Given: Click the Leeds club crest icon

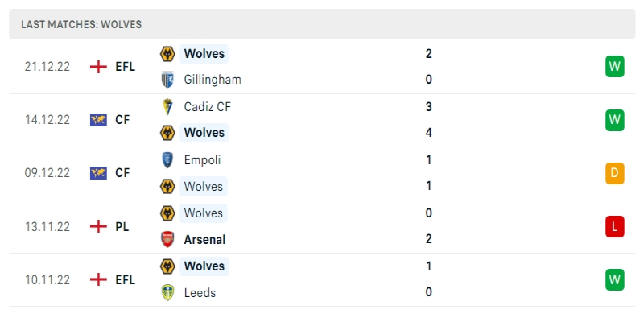Looking at the screenshot, I should pos(167,292).
